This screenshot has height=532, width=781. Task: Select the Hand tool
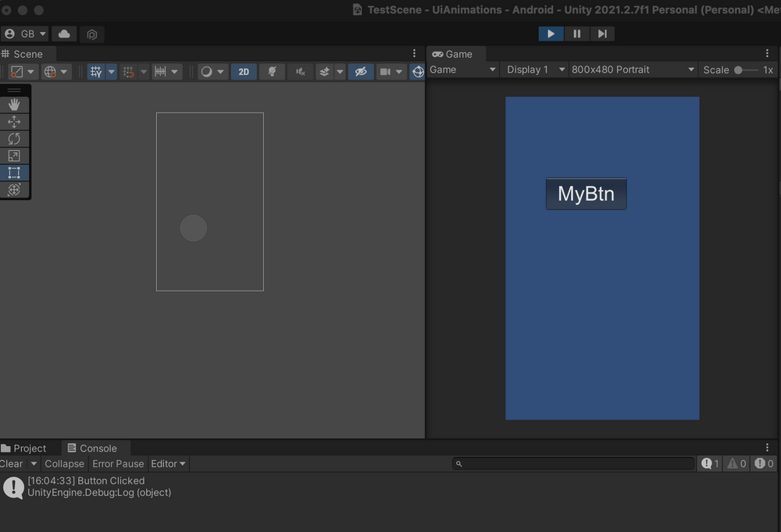tap(16, 104)
